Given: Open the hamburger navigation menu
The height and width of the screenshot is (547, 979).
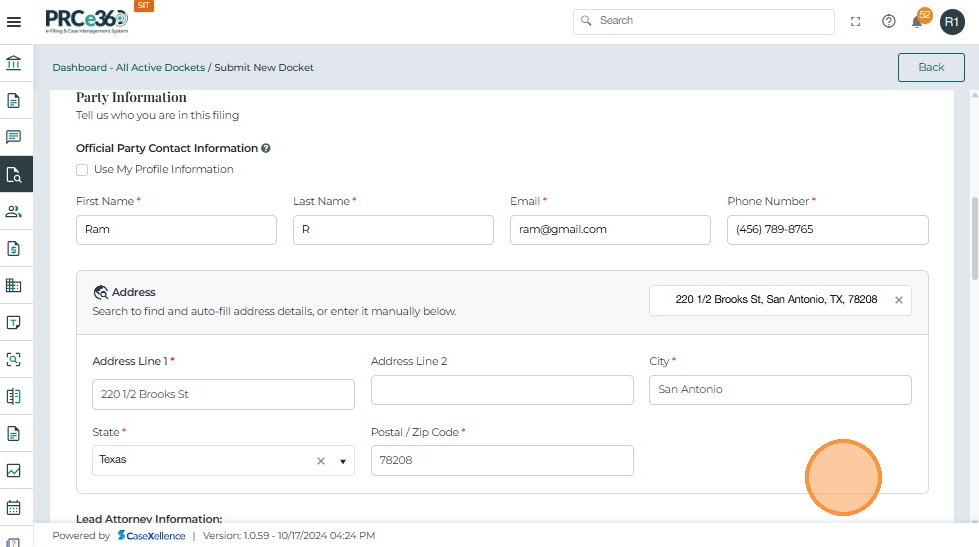Looking at the screenshot, I should point(14,22).
